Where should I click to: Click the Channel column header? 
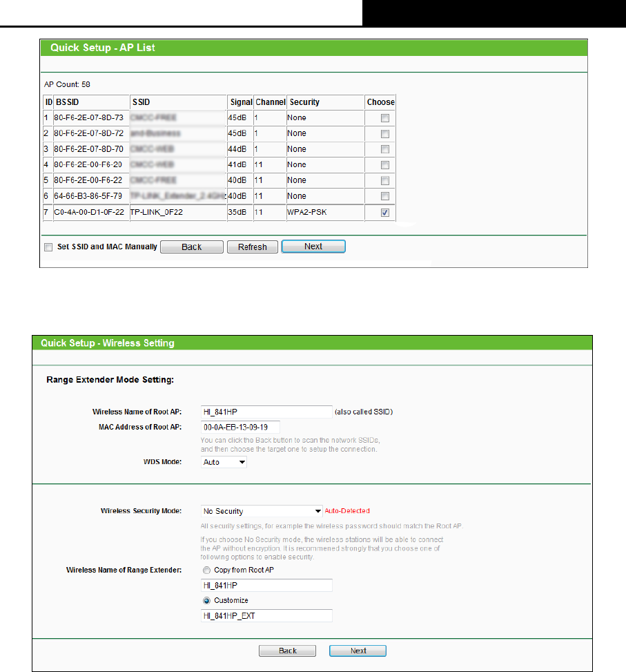270,102
